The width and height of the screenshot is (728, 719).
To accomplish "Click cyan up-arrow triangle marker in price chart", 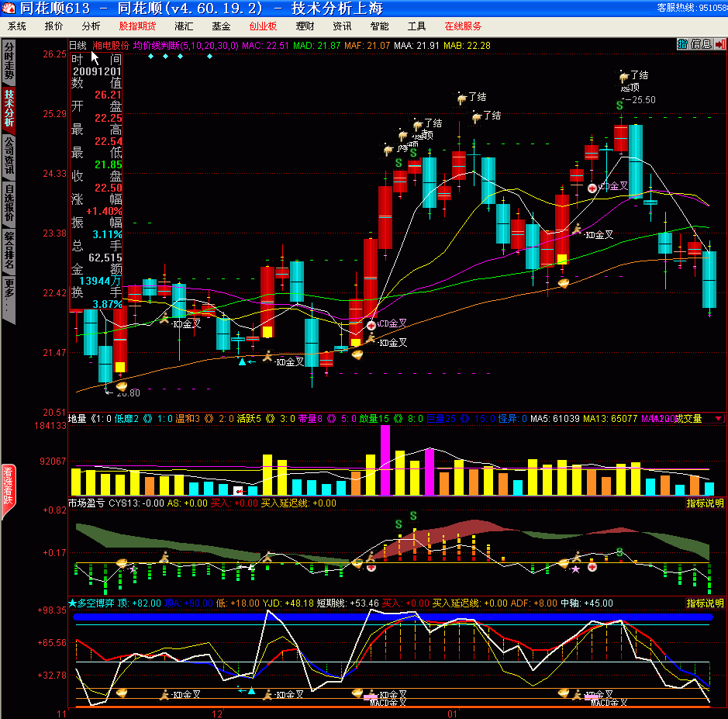I will pyautogui.click(x=242, y=361).
